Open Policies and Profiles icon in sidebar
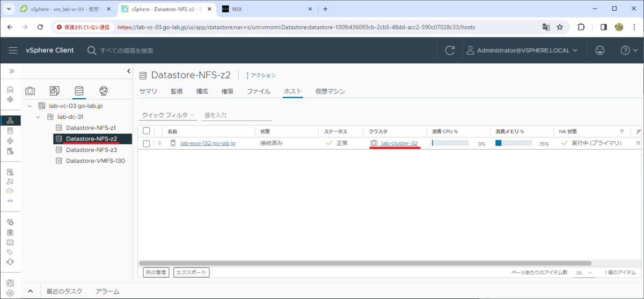This screenshot has height=299, width=644. tap(10, 172)
